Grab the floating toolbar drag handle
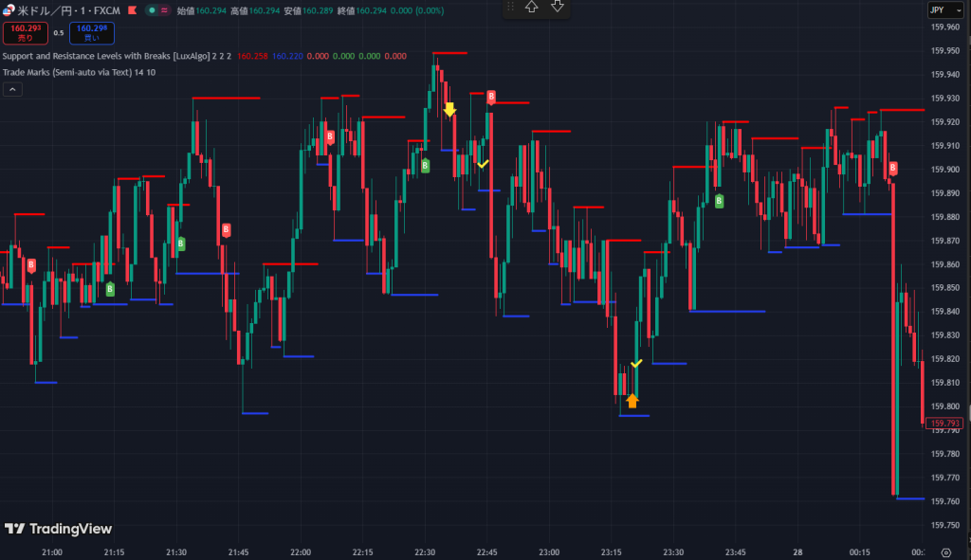The image size is (971, 560). click(x=511, y=7)
